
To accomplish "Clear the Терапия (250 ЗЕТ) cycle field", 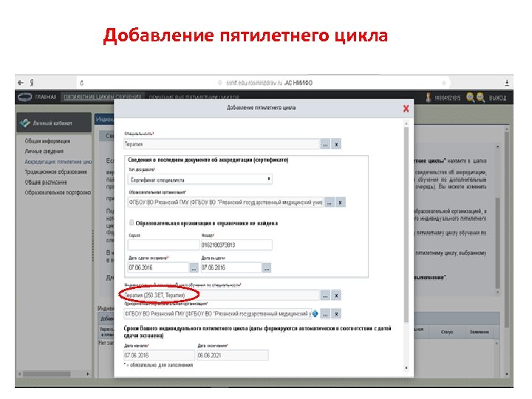I will click(x=336, y=296).
